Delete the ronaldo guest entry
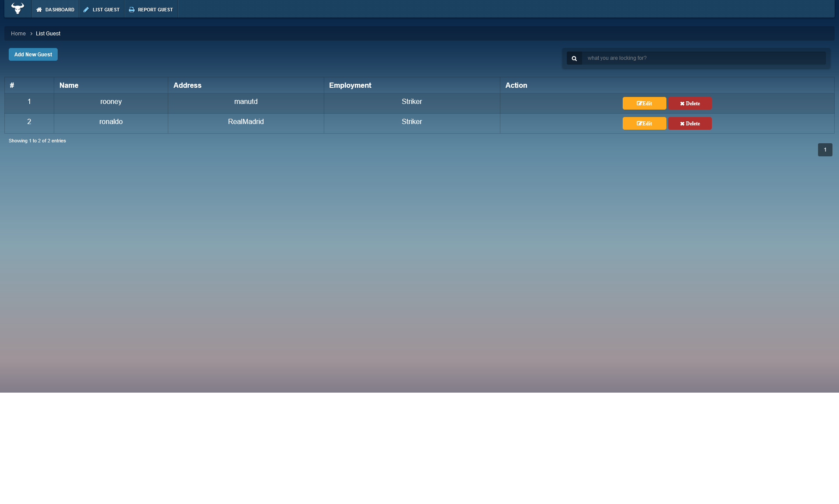Image resolution: width=839 pixels, height=504 pixels. tap(690, 124)
